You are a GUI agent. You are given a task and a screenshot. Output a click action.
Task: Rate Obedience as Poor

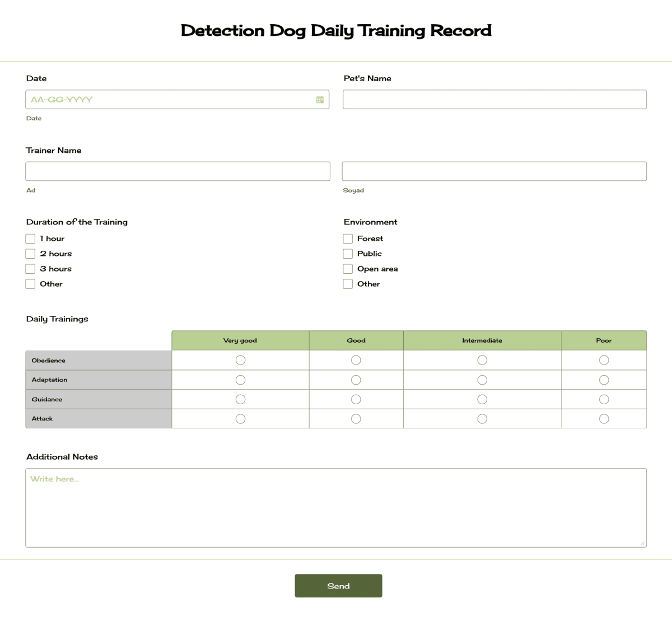(x=604, y=360)
